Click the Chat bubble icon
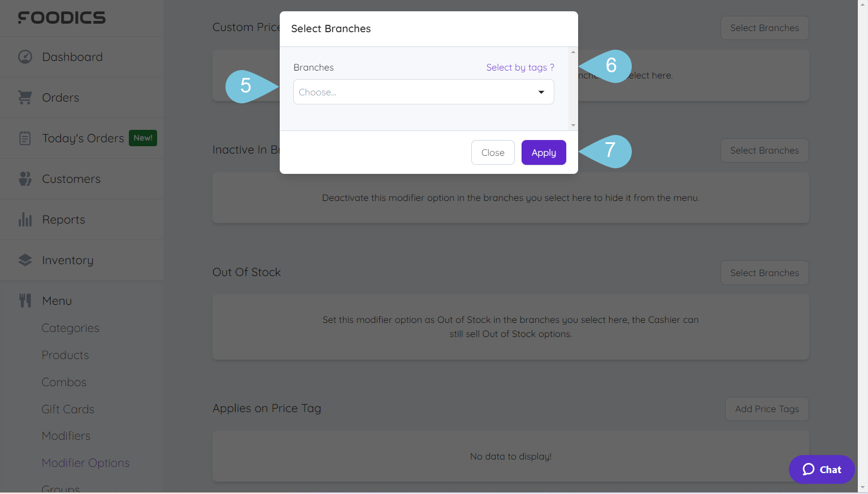Viewport: 868px width, 494px height. coord(809,469)
